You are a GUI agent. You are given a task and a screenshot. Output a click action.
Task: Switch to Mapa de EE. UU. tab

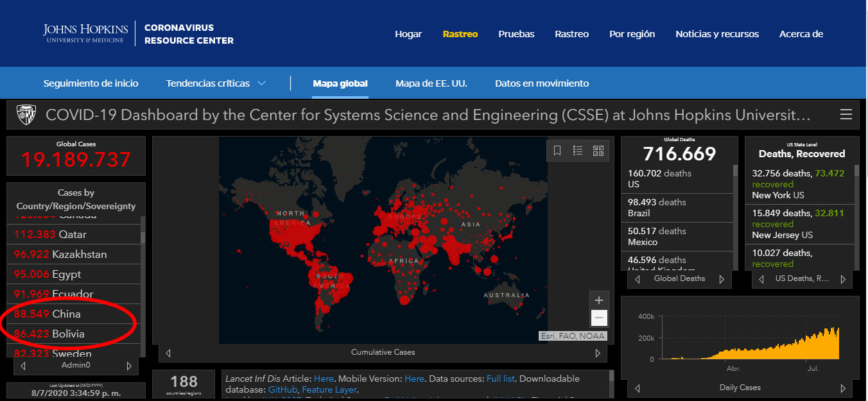coord(431,83)
